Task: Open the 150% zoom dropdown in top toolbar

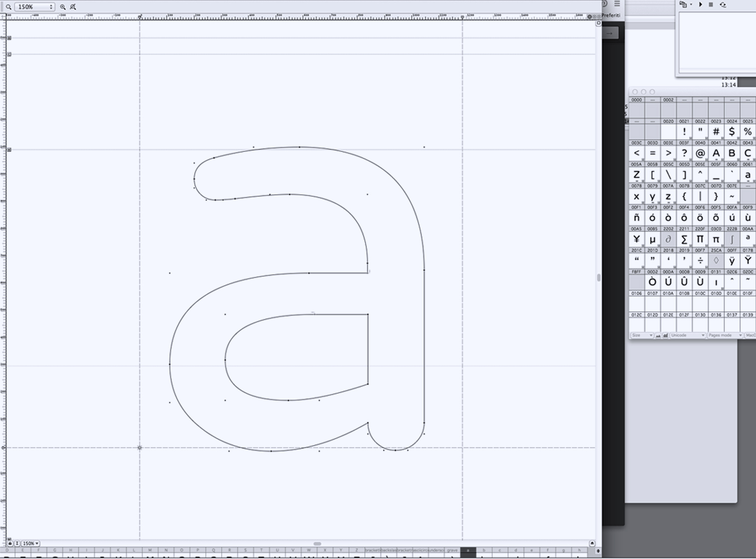Action: click(34, 6)
